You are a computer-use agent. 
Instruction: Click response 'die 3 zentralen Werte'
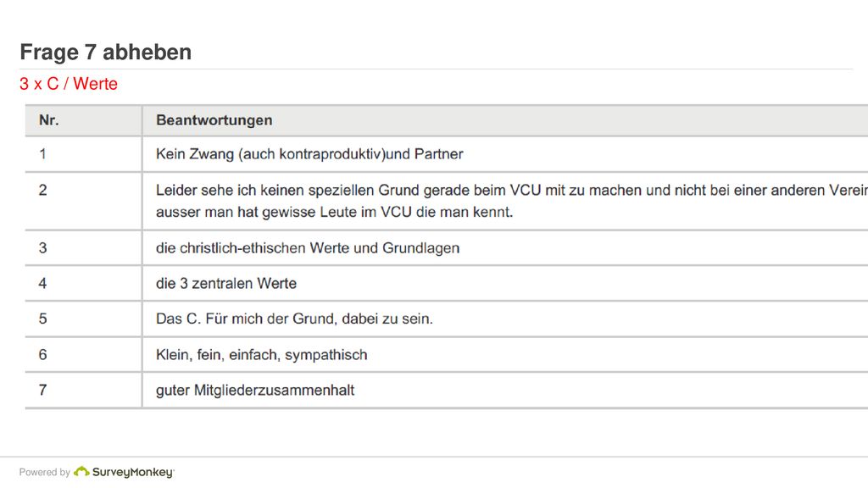(x=226, y=283)
